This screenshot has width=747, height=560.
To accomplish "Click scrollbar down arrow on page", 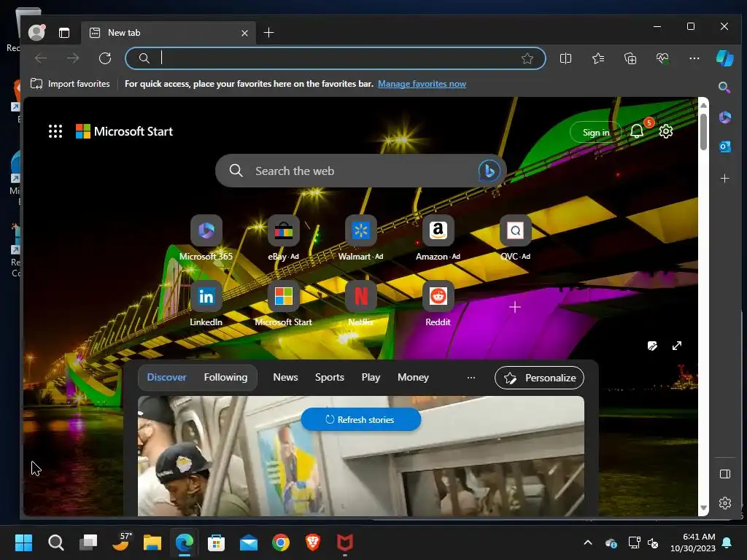I will click(703, 508).
